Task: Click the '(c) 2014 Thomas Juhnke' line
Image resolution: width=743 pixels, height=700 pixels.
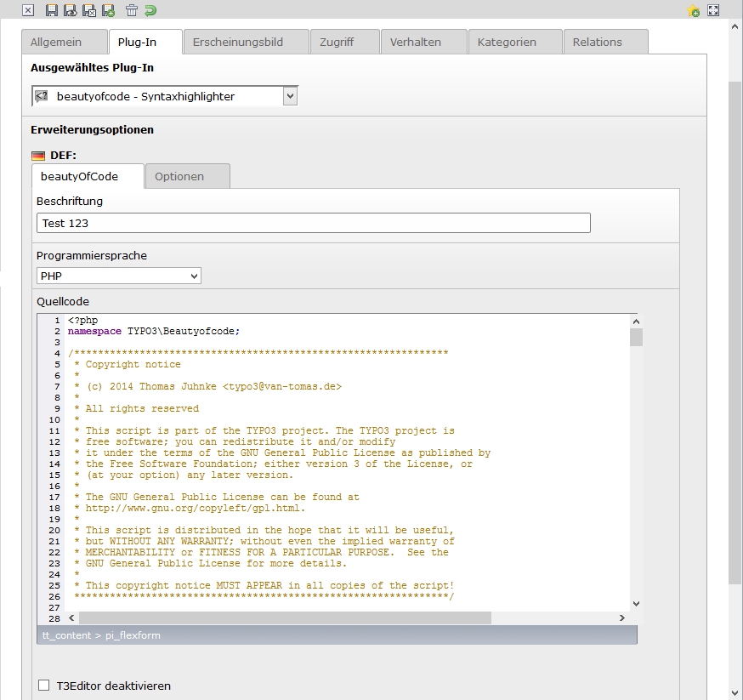Action: pyautogui.click(x=208, y=387)
